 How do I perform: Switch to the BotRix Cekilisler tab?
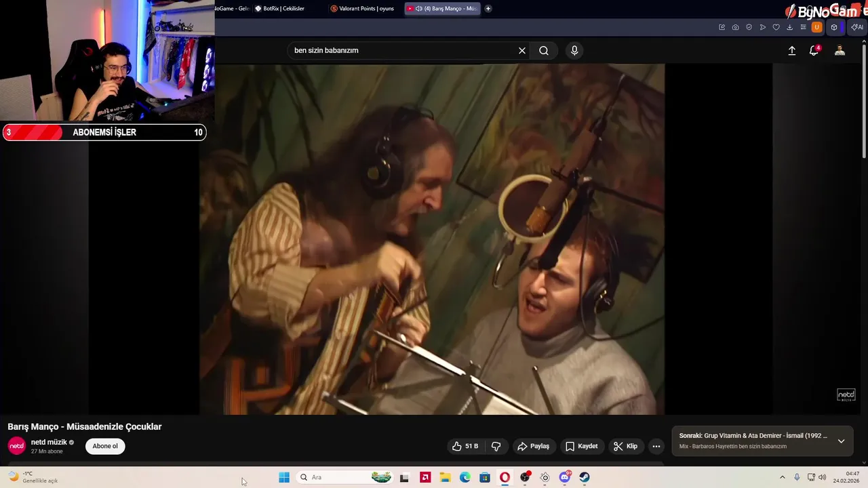[280, 9]
